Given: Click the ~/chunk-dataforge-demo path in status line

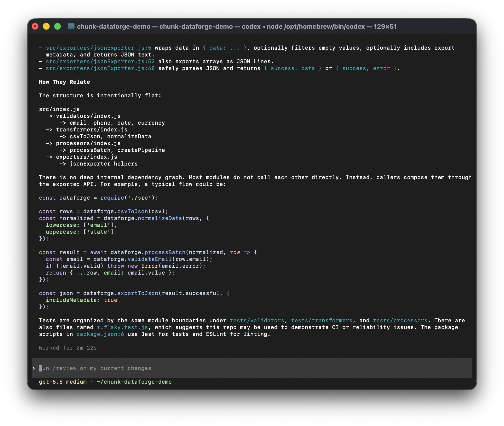Looking at the screenshot, I should [134, 382].
